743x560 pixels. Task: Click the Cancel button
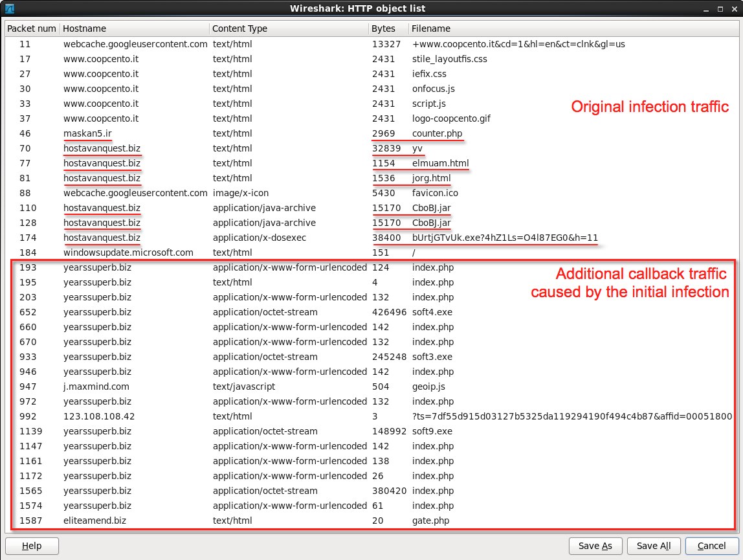[711, 546]
